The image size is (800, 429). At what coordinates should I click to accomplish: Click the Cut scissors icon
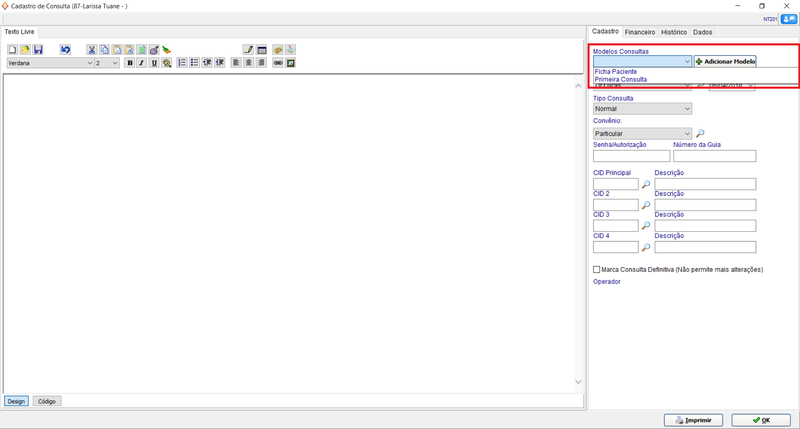[x=91, y=49]
